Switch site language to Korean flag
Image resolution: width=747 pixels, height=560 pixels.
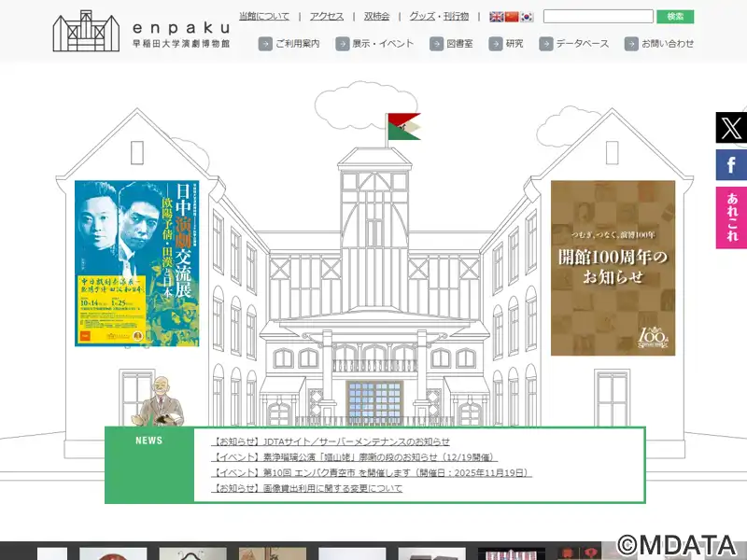(x=527, y=17)
